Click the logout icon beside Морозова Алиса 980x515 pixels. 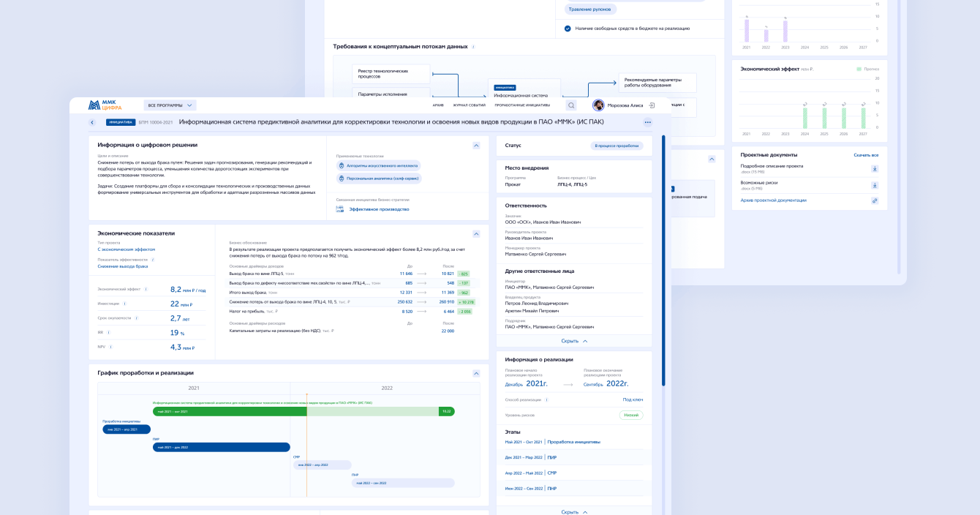pos(652,105)
